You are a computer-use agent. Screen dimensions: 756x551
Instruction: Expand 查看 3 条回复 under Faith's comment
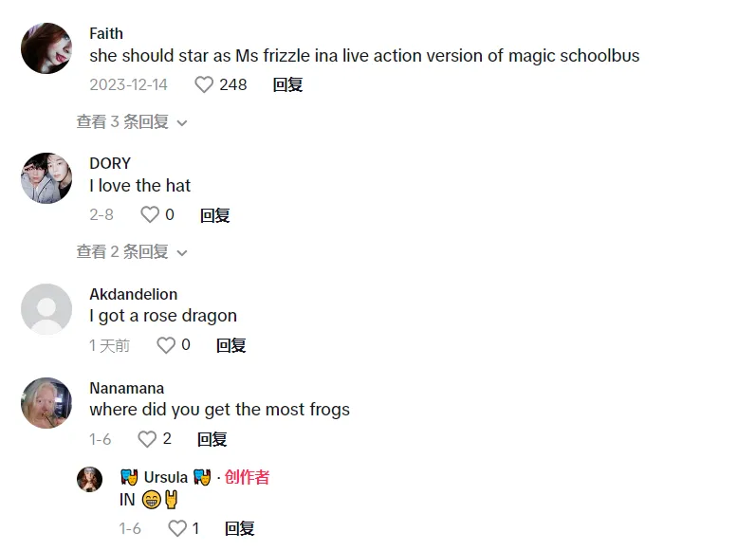[x=132, y=122]
